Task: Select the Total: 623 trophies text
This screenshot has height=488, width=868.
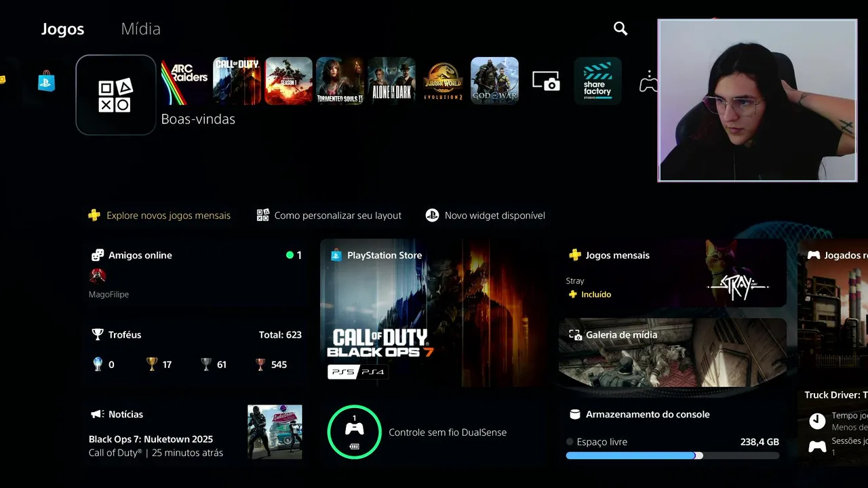Action: (280, 335)
